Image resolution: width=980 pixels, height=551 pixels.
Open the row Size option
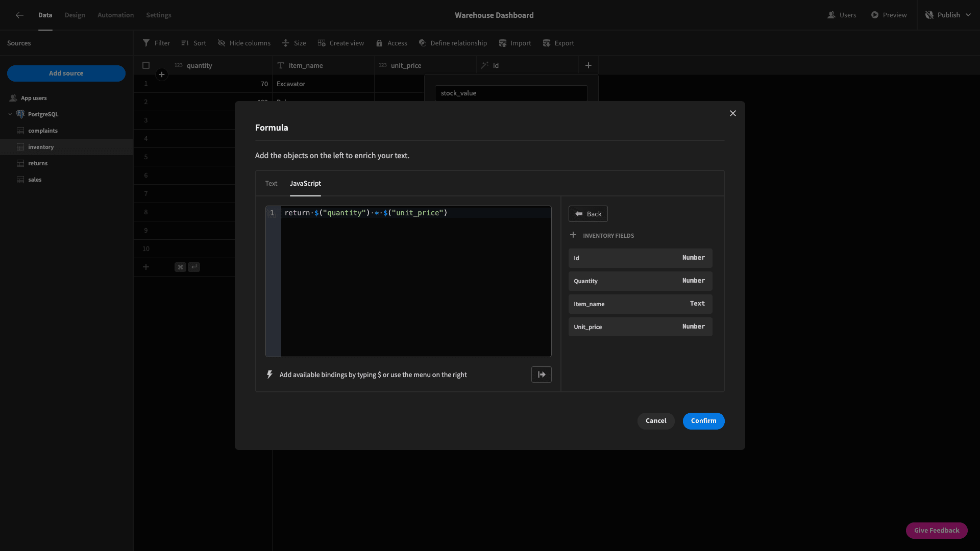click(294, 43)
